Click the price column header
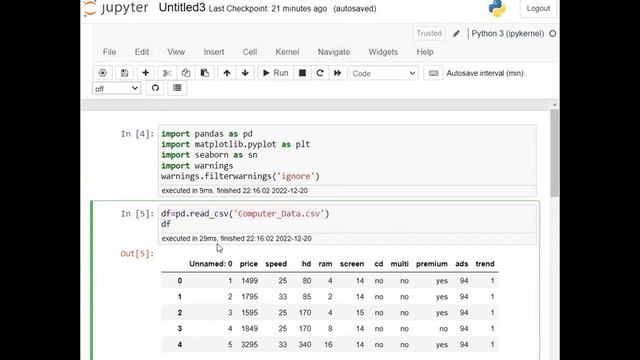 [249, 264]
